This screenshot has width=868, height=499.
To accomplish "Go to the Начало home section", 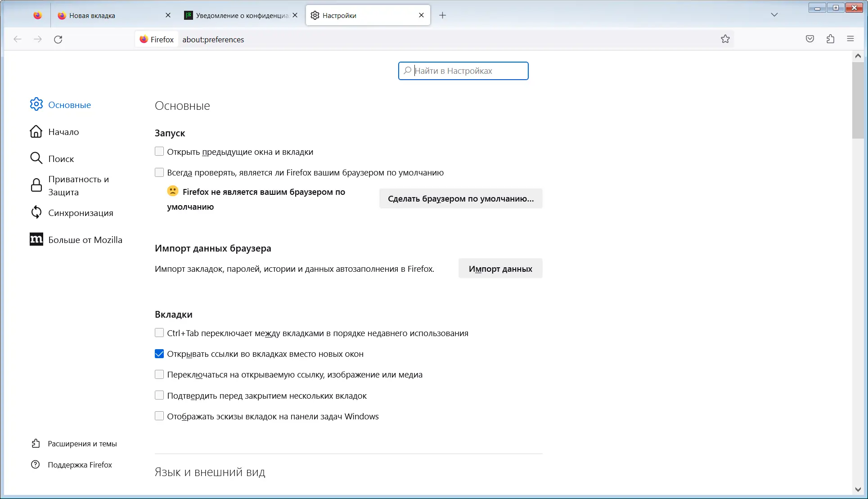I will 63,132.
